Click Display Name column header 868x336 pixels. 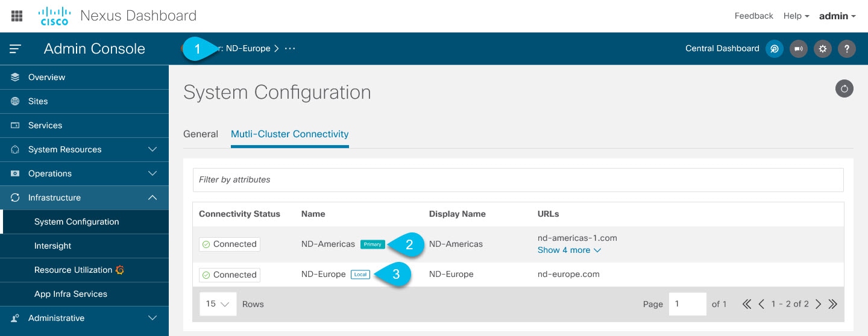click(x=457, y=214)
